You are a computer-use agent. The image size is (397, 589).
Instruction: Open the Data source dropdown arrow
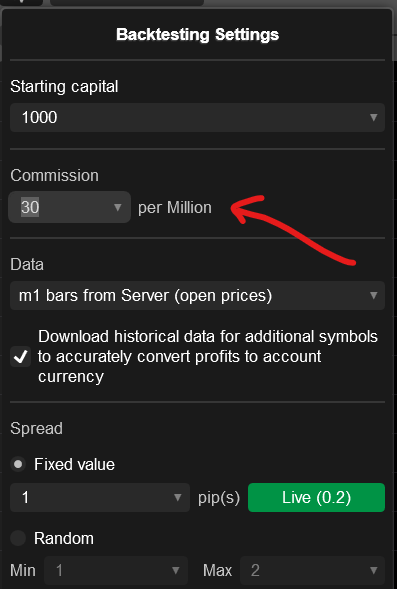coord(373,295)
